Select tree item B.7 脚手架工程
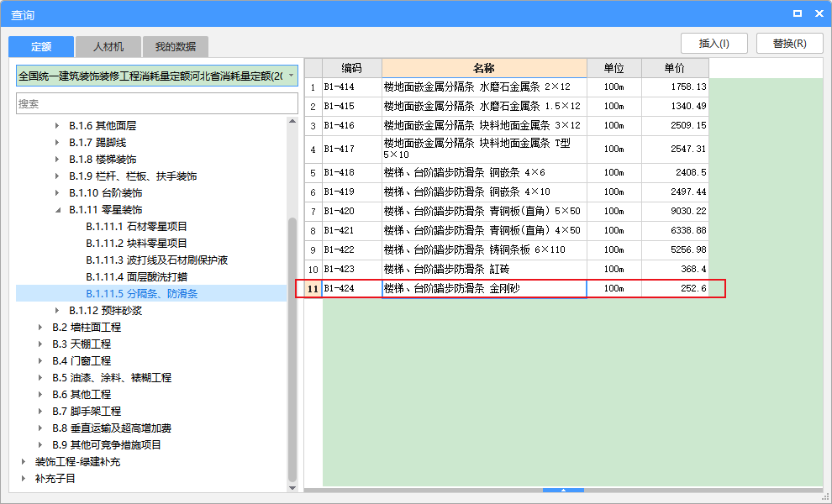 click(87, 411)
